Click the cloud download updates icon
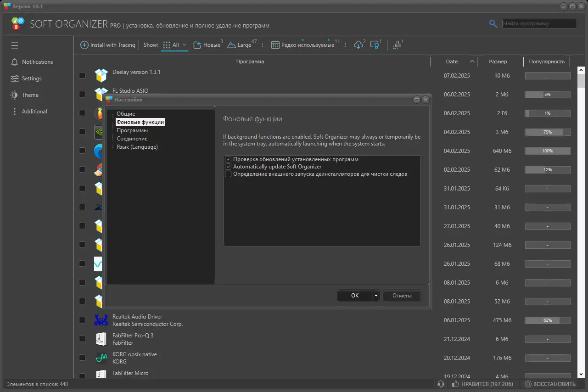Screen dimensions: 588x392 pyautogui.click(x=359, y=45)
